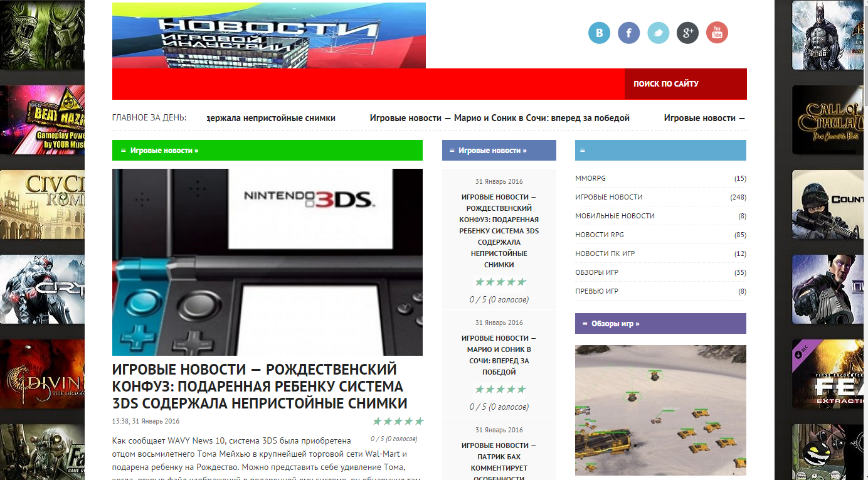Click the Counter-Strike game cover
Viewport: 868px width, 480px height.
828,205
